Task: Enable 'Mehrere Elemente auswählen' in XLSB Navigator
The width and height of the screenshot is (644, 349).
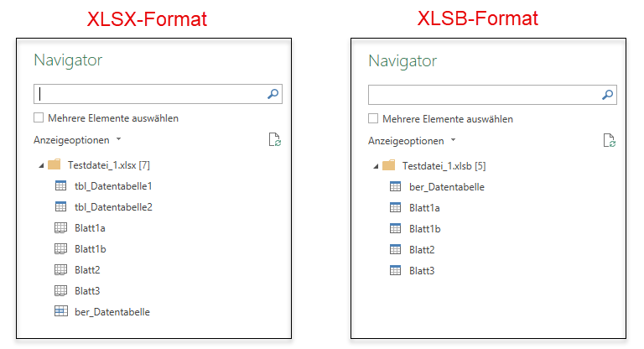Action: pyautogui.click(x=373, y=119)
